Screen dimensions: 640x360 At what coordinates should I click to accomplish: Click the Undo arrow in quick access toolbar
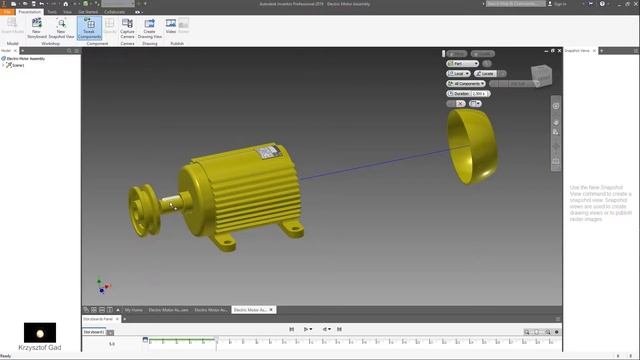(x=41, y=4)
